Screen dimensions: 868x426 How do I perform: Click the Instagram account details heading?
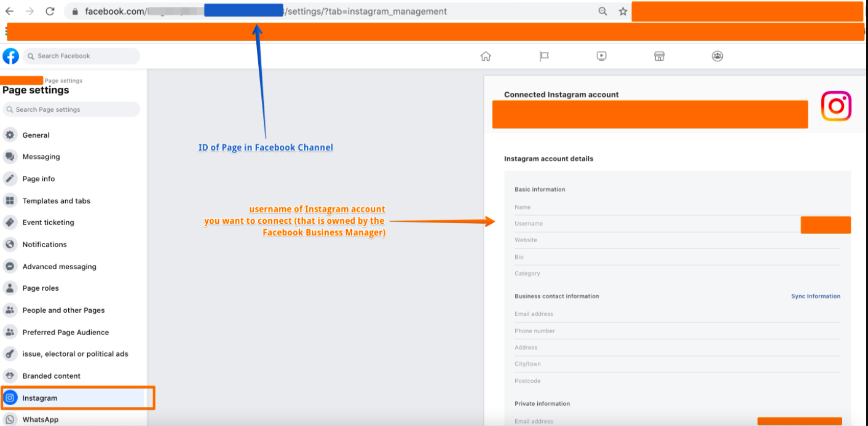548,159
